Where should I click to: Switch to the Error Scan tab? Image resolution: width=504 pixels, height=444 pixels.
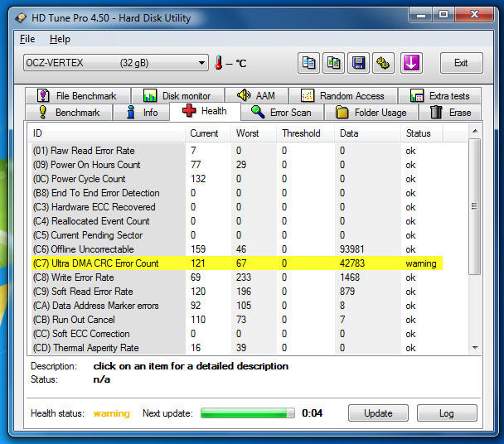pos(282,113)
